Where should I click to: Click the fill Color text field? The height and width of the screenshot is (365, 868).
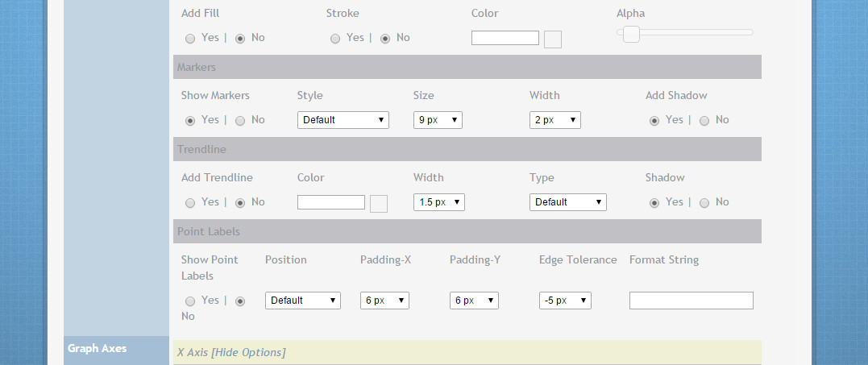[x=505, y=38]
